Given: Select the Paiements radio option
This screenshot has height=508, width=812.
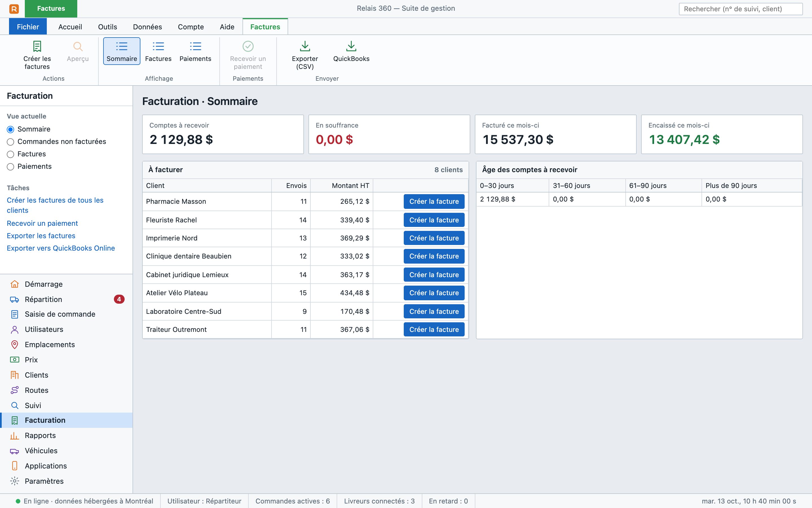Looking at the screenshot, I should pos(10,167).
